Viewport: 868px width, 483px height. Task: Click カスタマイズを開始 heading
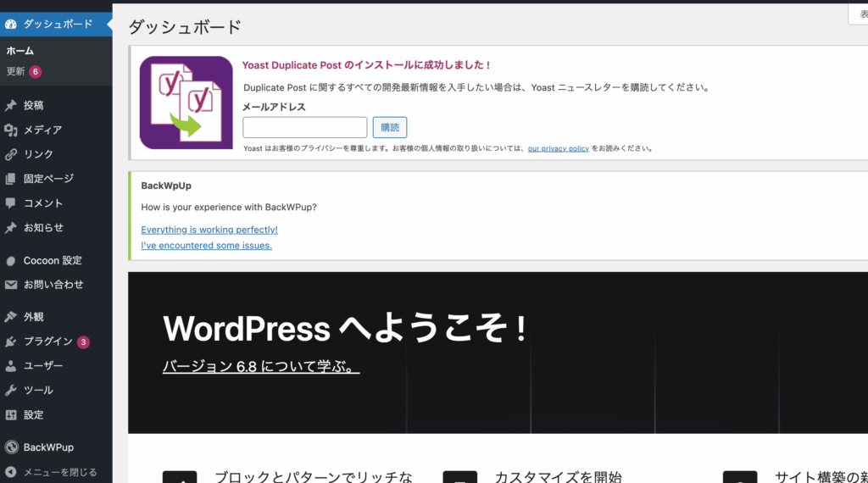[x=558, y=476]
